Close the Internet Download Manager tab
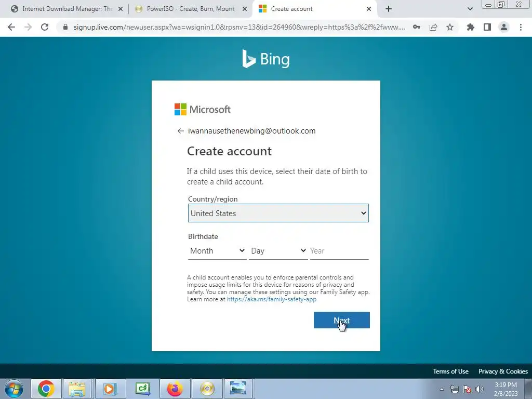Image resolution: width=532 pixels, height=399 pixels. [x=121, y=9]
